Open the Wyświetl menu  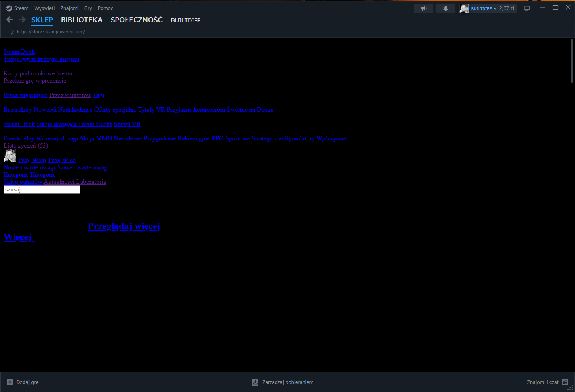click(x=45, y=8)
